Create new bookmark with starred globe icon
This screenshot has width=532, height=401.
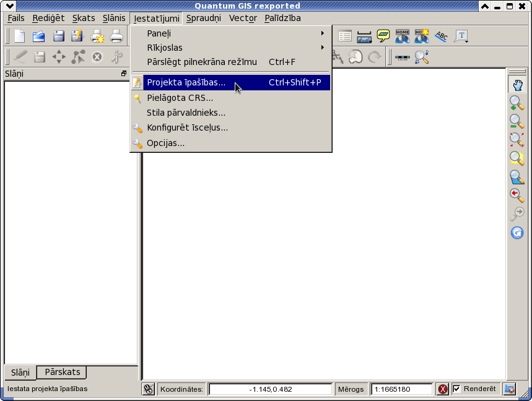pos(422,36)
